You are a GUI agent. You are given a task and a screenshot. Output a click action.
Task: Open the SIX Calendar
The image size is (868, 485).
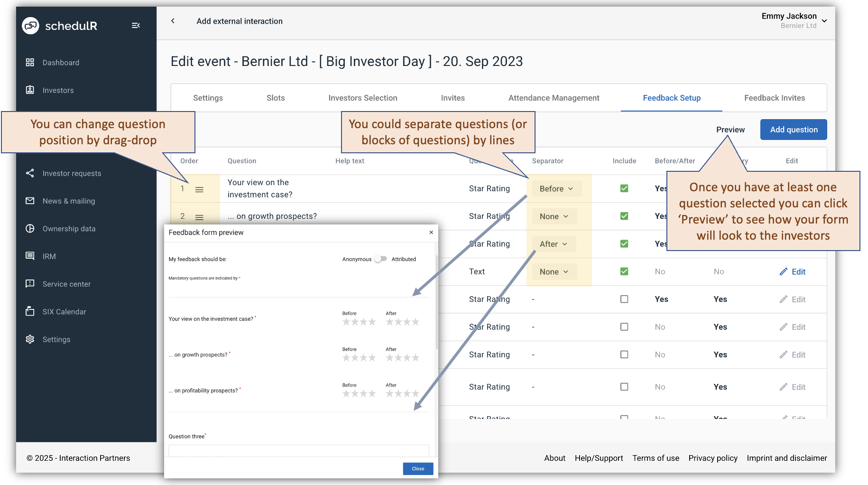(x=64, y=311)
